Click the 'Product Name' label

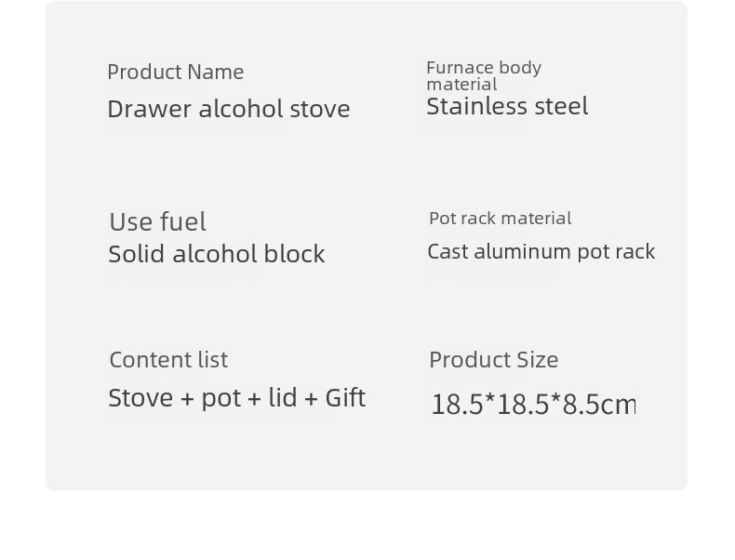[x=175, y=73]
